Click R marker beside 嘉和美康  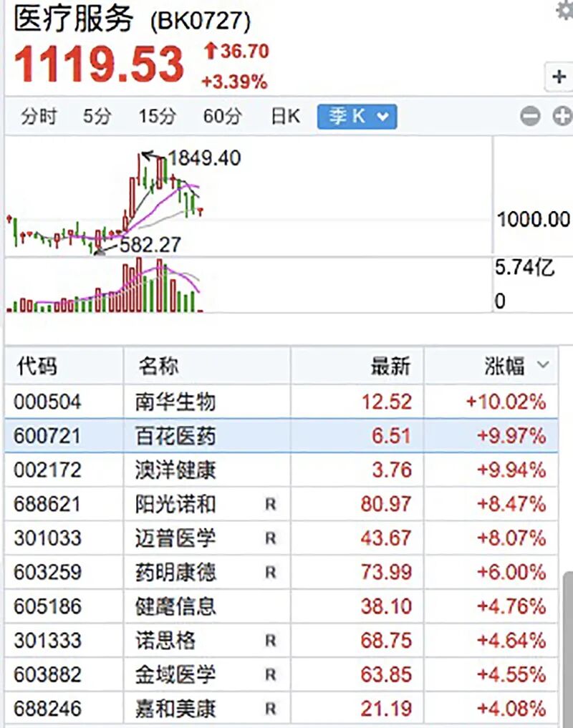271,709
